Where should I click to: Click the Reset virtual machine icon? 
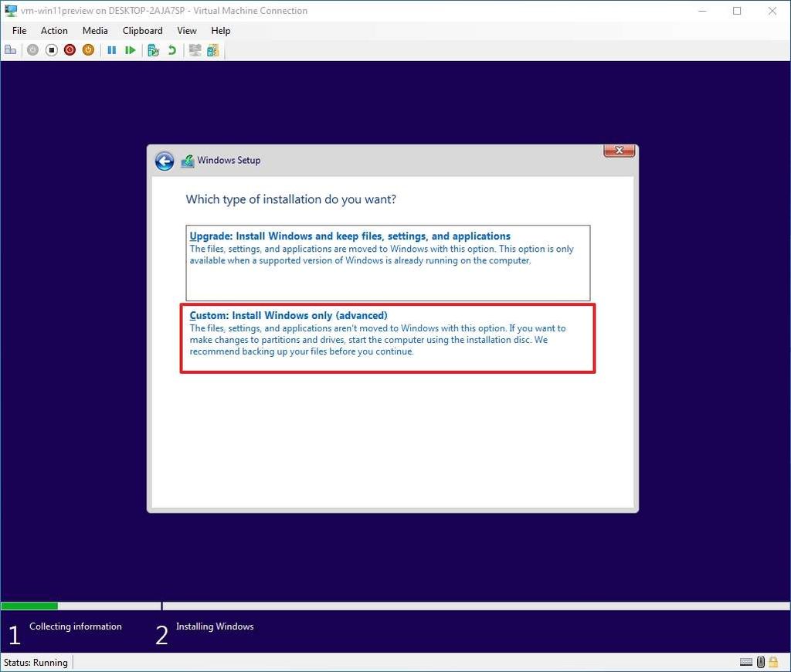pyautogui.click(x=131, y=49)
